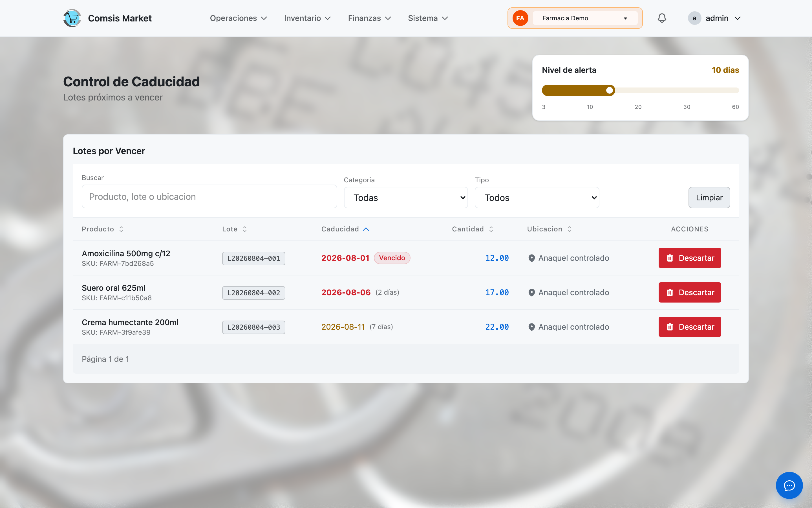Click lot badge L20260804-002

coord(254,293)
